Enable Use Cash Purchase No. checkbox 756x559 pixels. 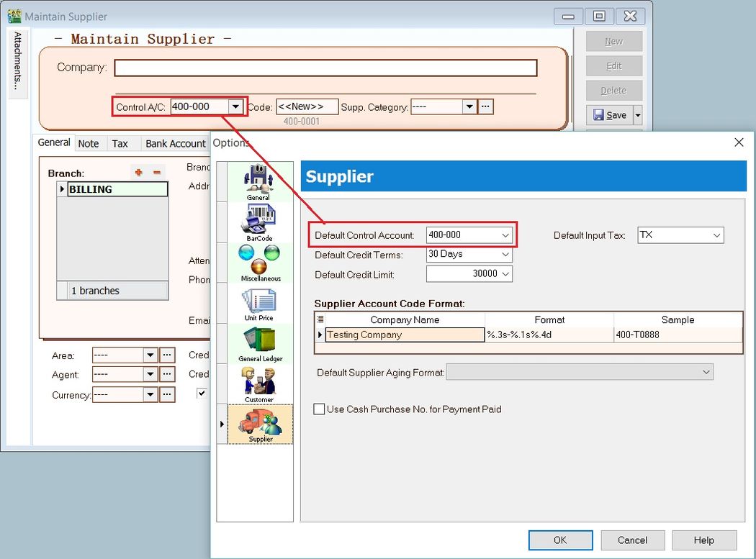click(319, 409)
